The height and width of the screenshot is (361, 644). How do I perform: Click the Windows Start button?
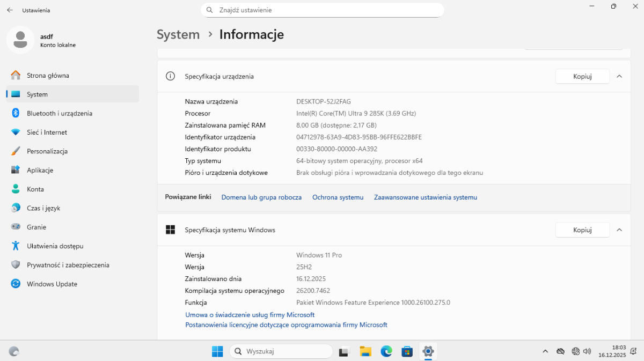tap(217, 351)
